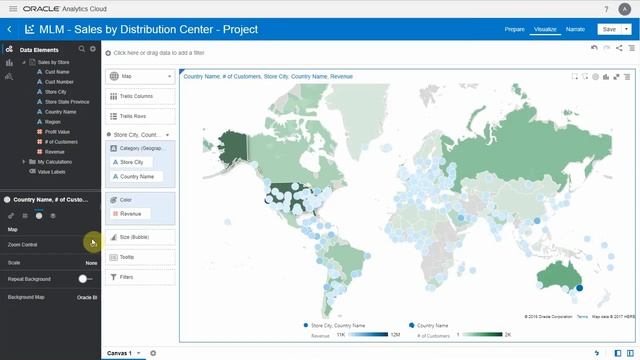This screenshot has width=640, height=360.
Task: Click the help question mark icon
Action: click(x=606, y=9)
